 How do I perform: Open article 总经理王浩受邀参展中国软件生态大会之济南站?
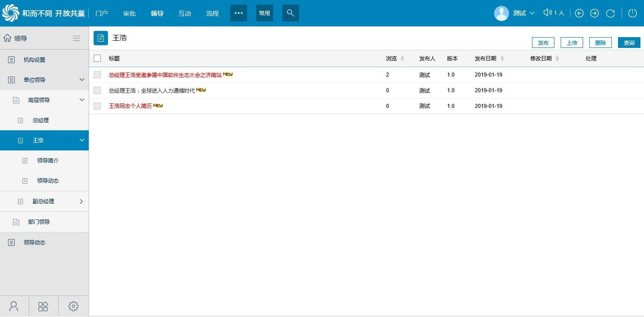pyautogui.click(x=165, y=75)
